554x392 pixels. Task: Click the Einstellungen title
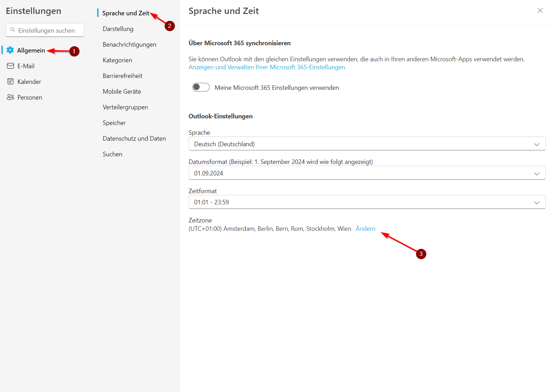(x=33, y=11)
